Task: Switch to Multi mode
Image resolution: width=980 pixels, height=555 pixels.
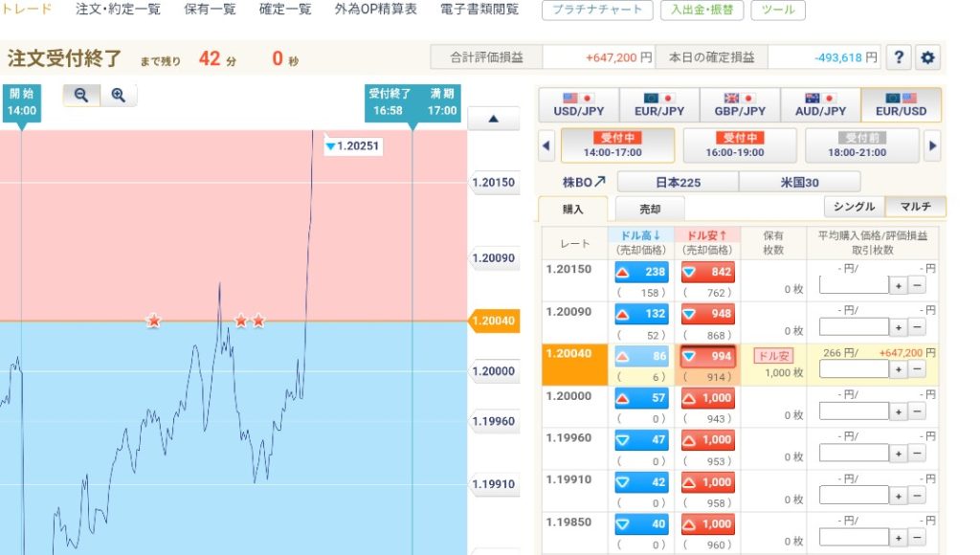Action: [915, 207]
